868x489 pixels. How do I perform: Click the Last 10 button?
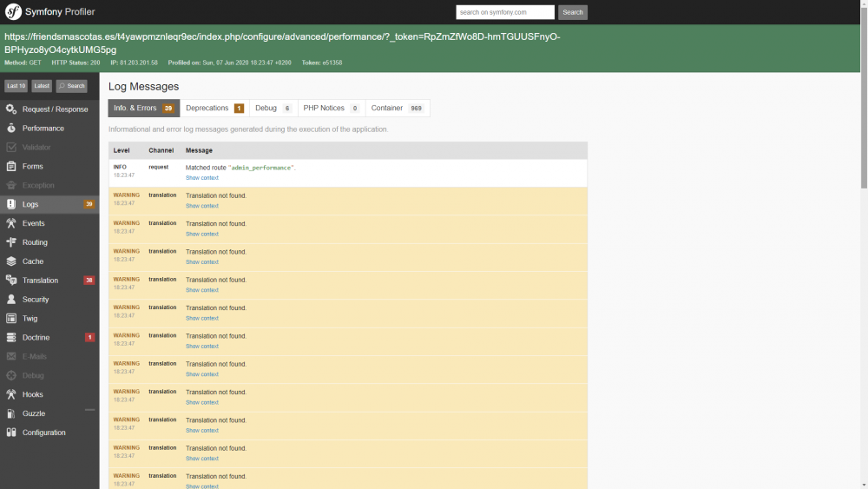point(16,86)
